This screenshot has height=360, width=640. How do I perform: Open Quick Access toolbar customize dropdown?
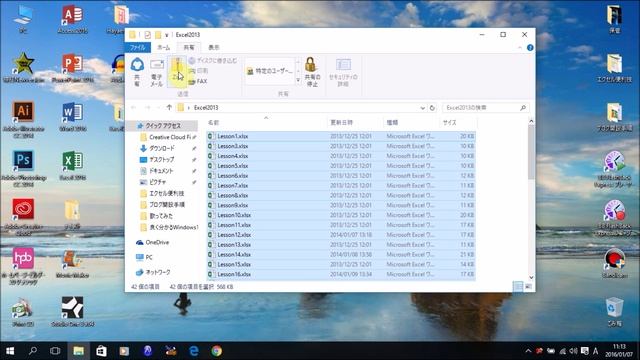(167, 35)
